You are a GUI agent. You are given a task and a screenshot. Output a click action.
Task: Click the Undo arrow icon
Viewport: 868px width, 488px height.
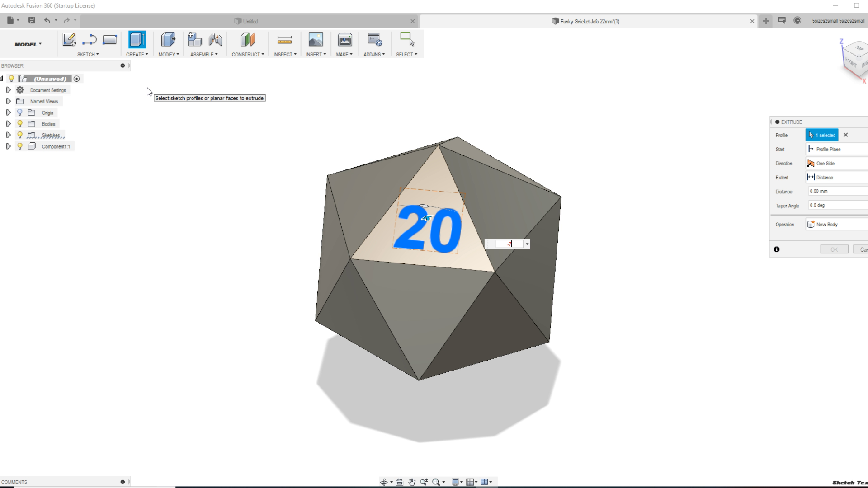47,20
